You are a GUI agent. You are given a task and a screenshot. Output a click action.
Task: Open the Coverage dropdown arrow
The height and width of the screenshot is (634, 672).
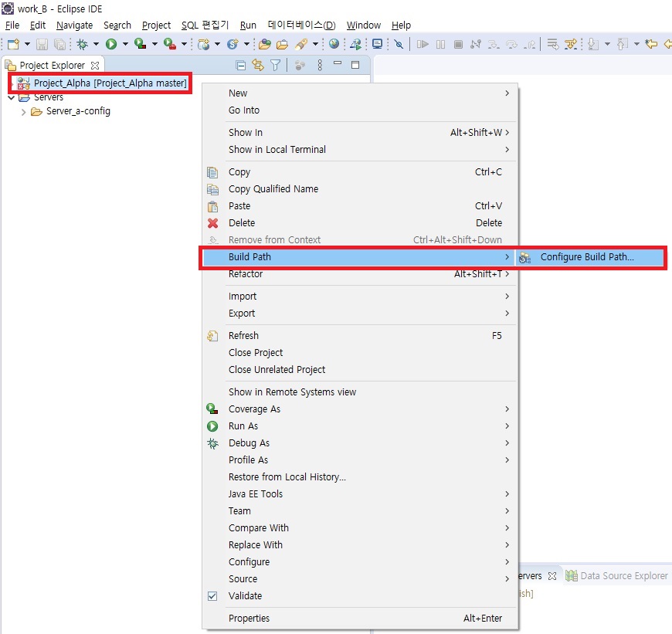(x=154, y=44)
